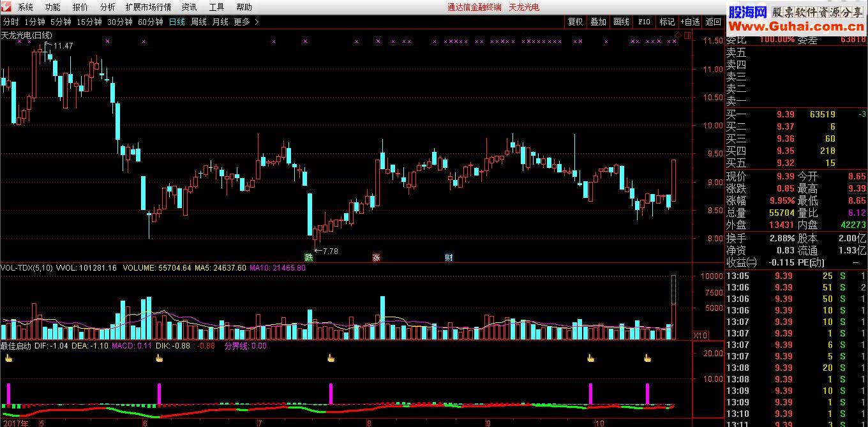Click the hand signal icon after month 10
This screenshot has height=427, width=868.
coord(647,358)
